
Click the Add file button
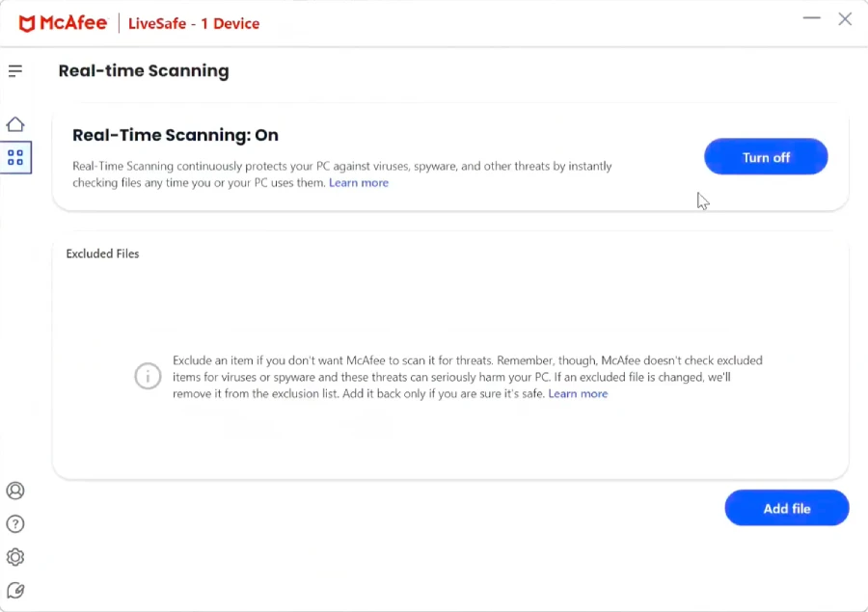(x=786, y=508)
